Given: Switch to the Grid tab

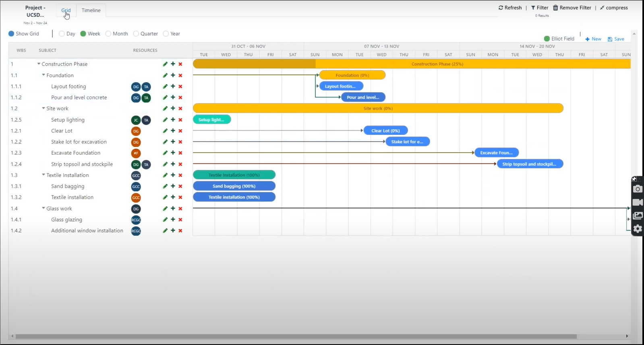Looking at the screenshot, I should [x=66, y=10].
